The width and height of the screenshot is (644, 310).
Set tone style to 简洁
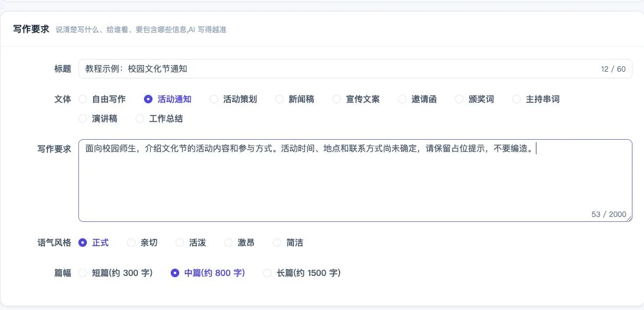coord(288,243)
